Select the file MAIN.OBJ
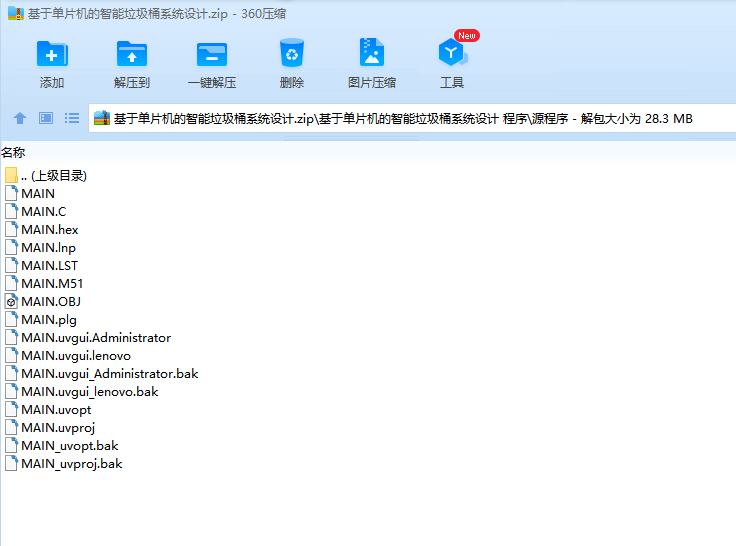736x546 pixels. tap(43, 301)
